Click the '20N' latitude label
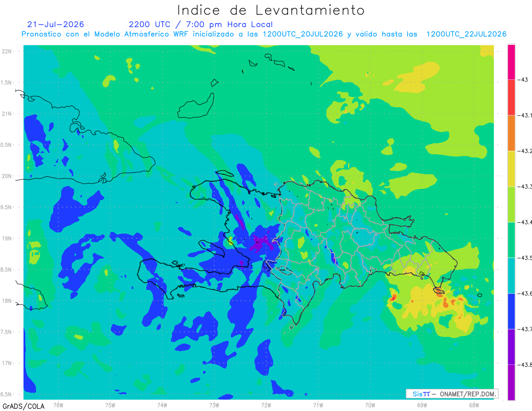This screenshot has height=411, width=532. coord(8,176)
